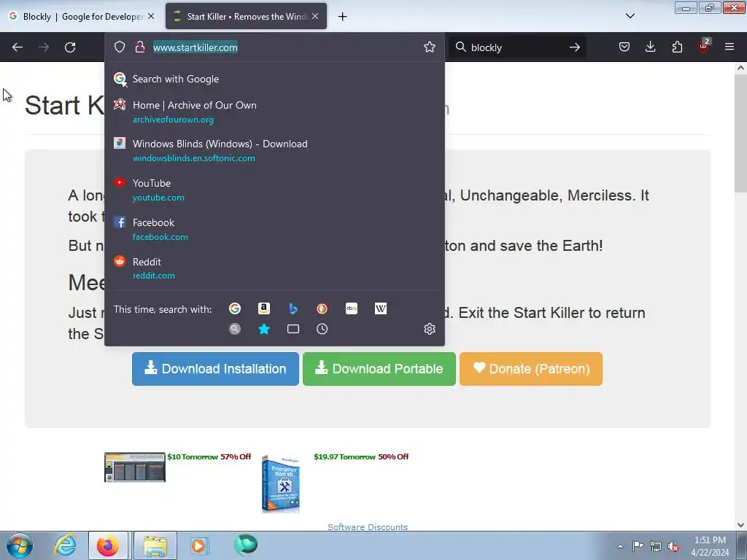Open the green bird app on taskbar
This screenshot has width=747, height=560.
click(246, 545)
